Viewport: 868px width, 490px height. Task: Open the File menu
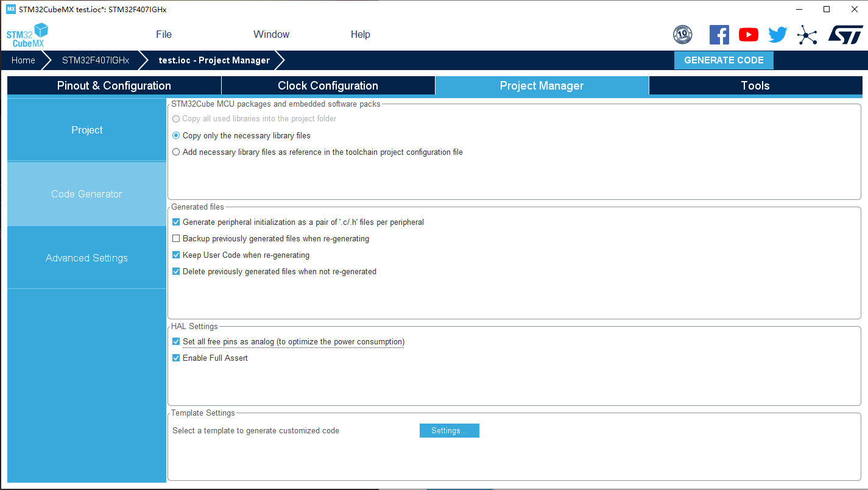[x=163, y=35]
